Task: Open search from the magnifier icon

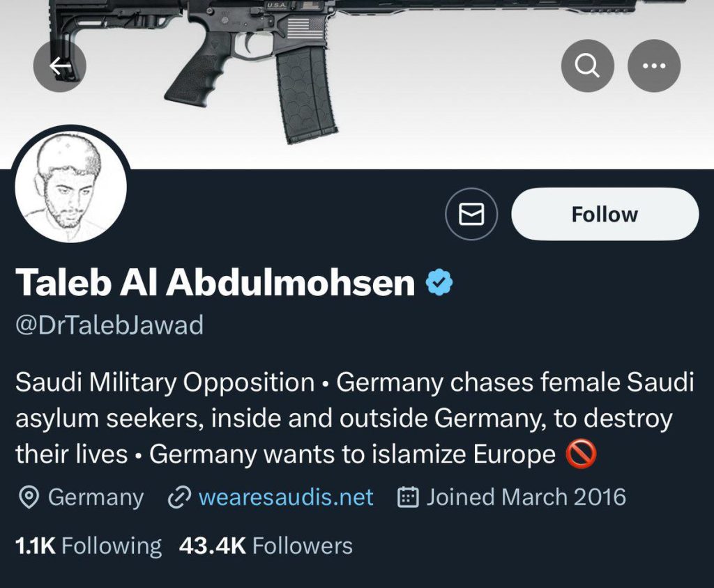Action: tap(587, 66)
